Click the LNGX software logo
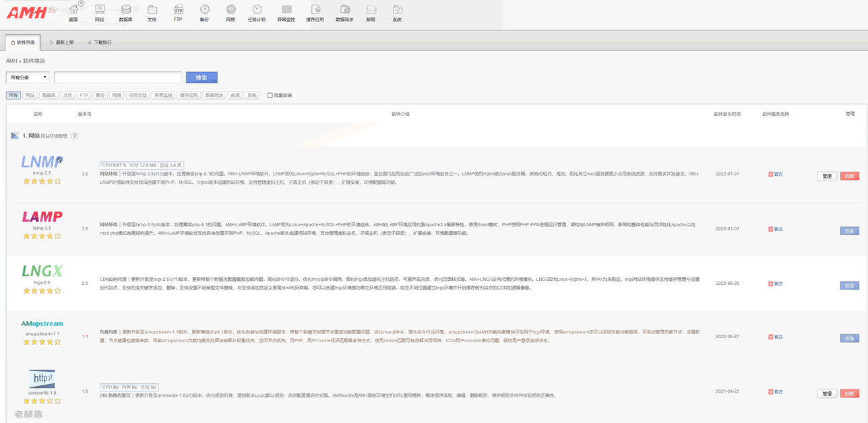The width and height of the screenshot is (868, 423). coord(42,271)
